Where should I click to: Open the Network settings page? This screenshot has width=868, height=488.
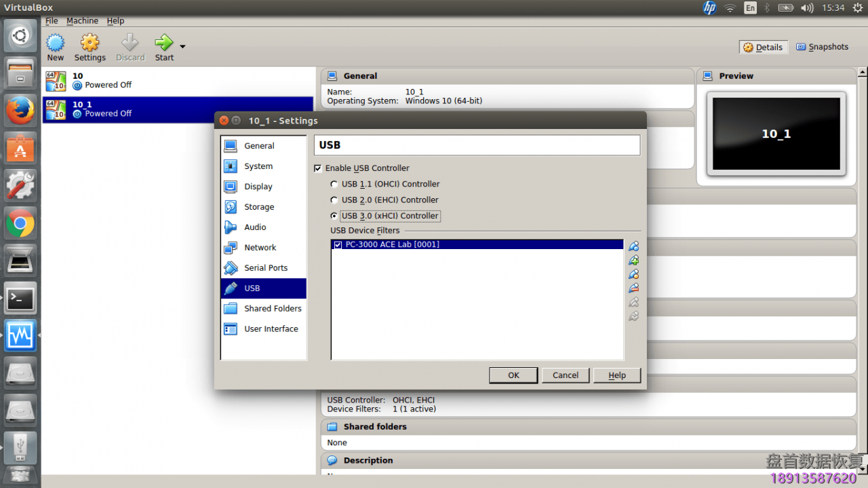[x=260, y=247]
